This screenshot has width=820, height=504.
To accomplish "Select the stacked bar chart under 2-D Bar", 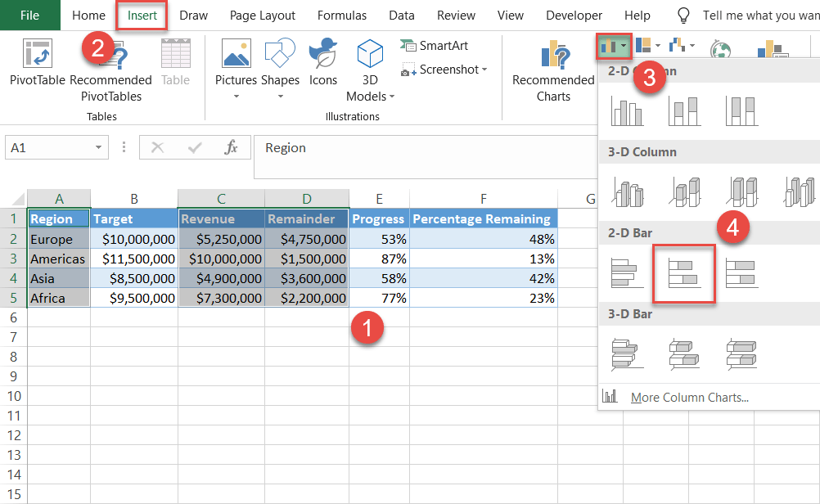I will coord(683,272).
